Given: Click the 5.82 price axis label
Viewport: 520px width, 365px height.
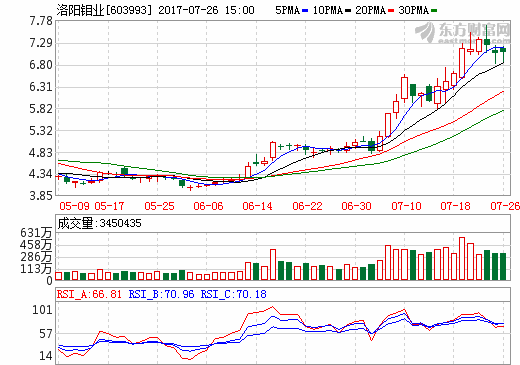Looking at the screenshot, I should click(x=41, y=109).
